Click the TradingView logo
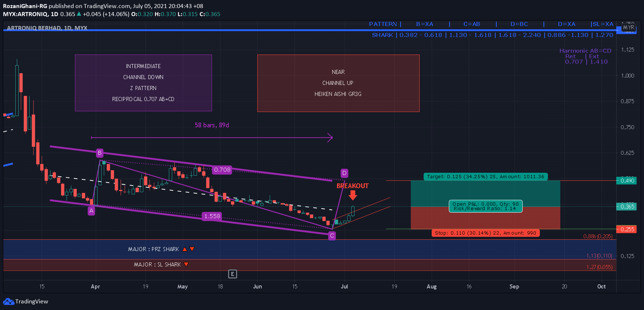Screen dimensions: 644x310 [26, 301]
